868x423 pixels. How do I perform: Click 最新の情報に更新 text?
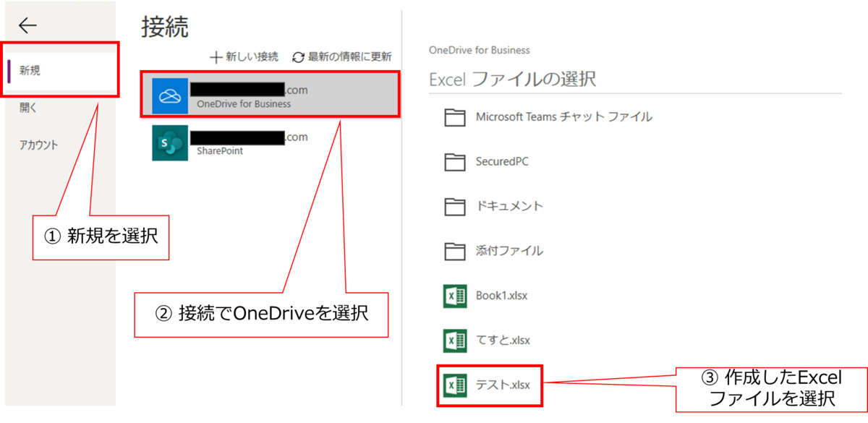350,57
